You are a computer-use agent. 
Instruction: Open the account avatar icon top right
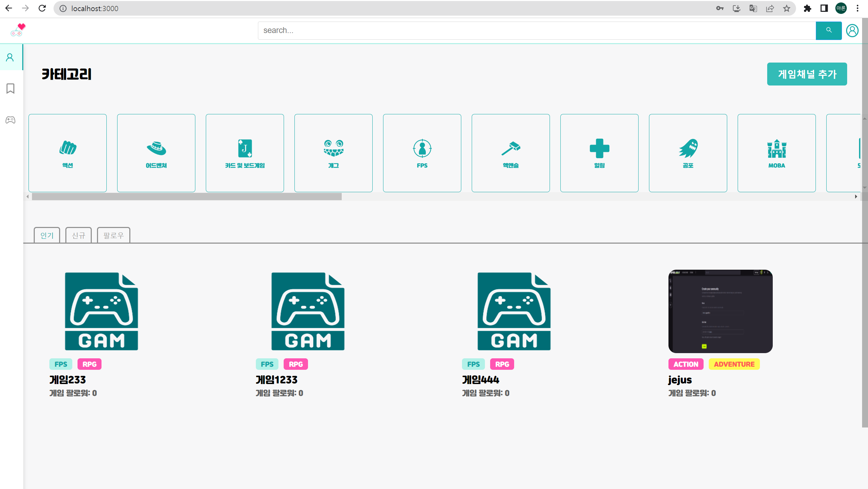[852, 31]
